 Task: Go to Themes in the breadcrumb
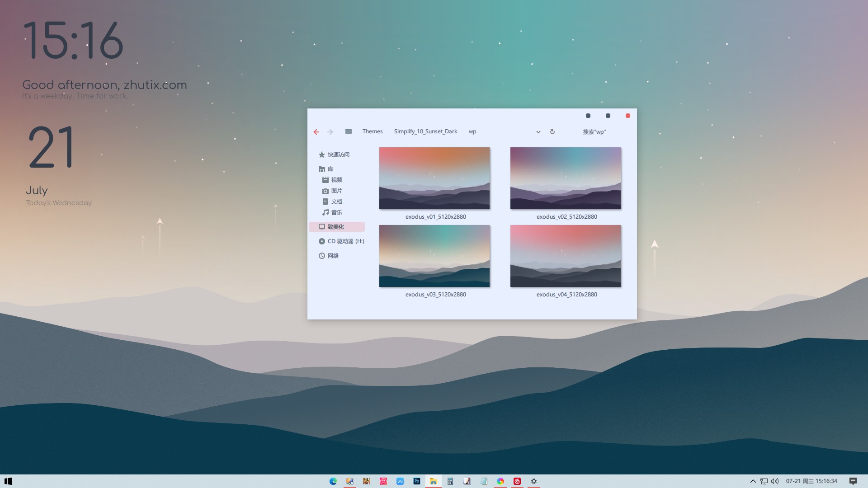pyautogui.click(x=372, y=131)
